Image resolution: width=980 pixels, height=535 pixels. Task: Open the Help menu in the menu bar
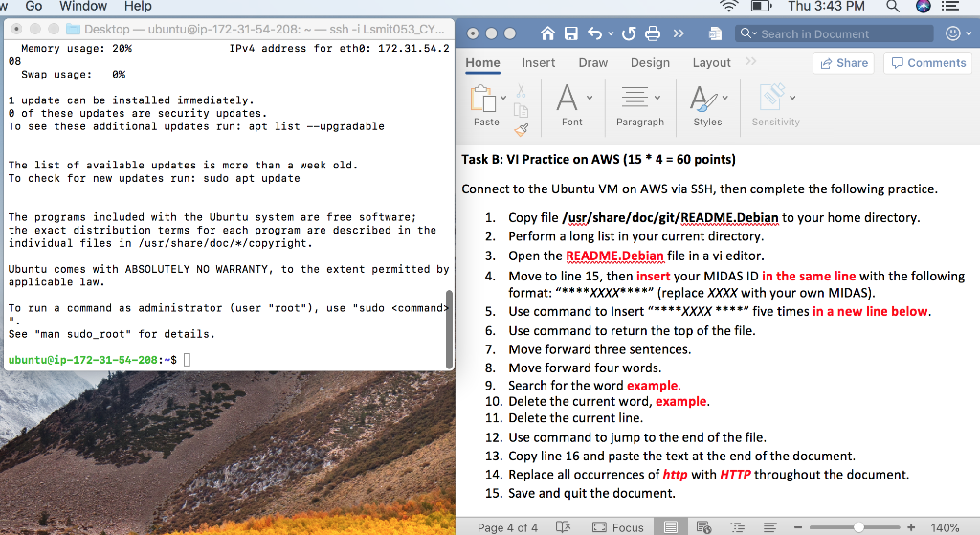138,7
